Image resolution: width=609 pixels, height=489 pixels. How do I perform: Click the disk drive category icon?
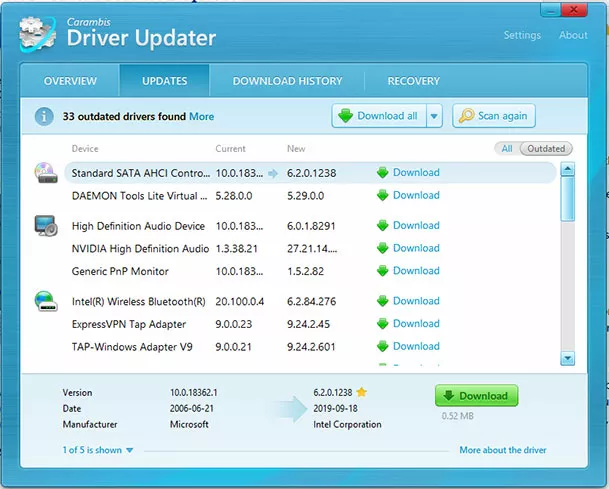(46, 172)
